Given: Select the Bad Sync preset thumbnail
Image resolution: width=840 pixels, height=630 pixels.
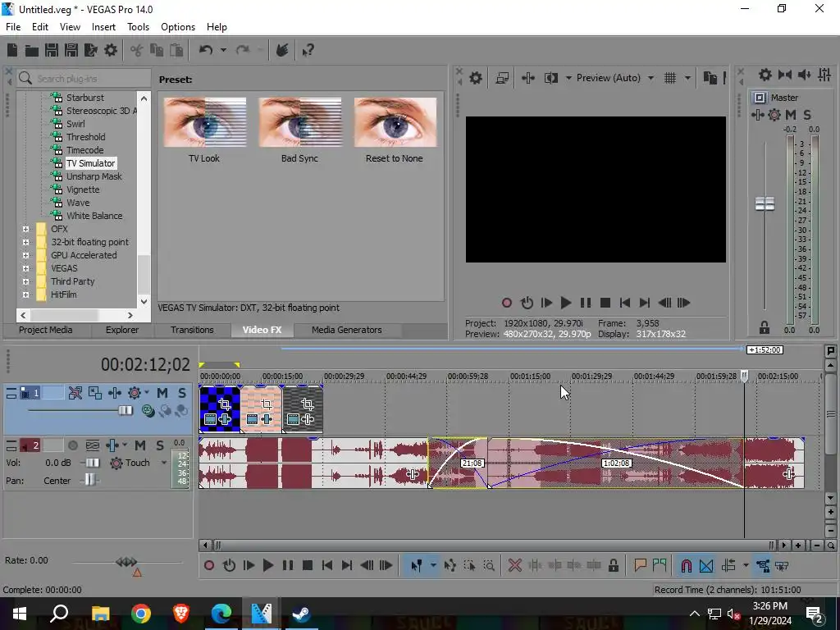Looking at the screenshot, I should (x=300, y=123).
